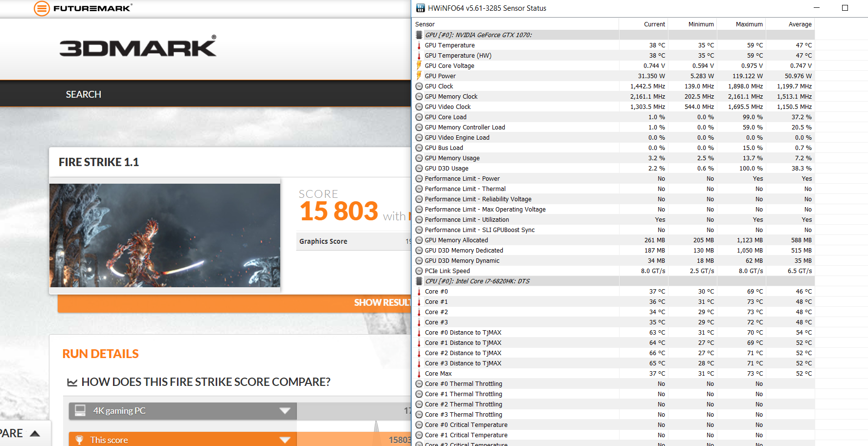Select the Core #2 Distance to TjMAX row

[x=614, y=353]
